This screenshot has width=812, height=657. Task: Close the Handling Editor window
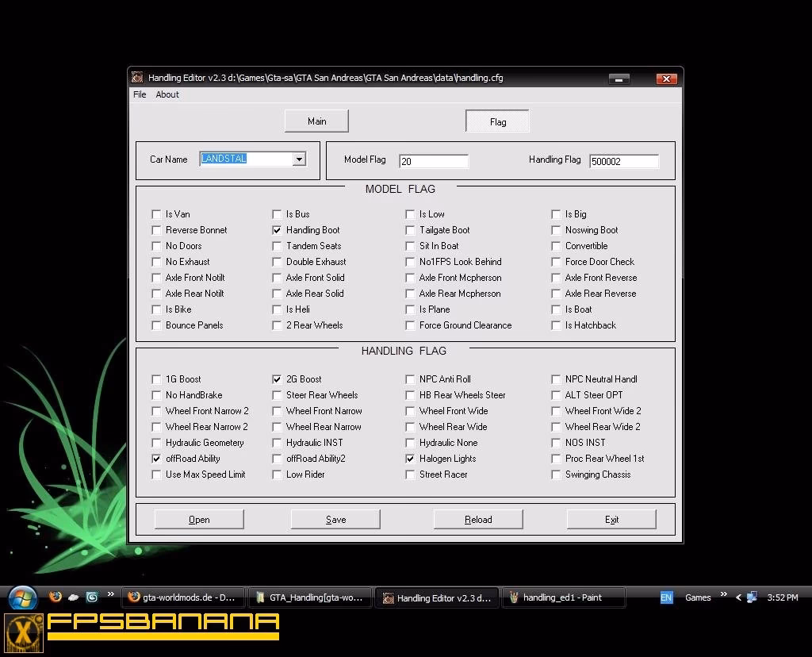pyautogui.click(x=666, y=79)
